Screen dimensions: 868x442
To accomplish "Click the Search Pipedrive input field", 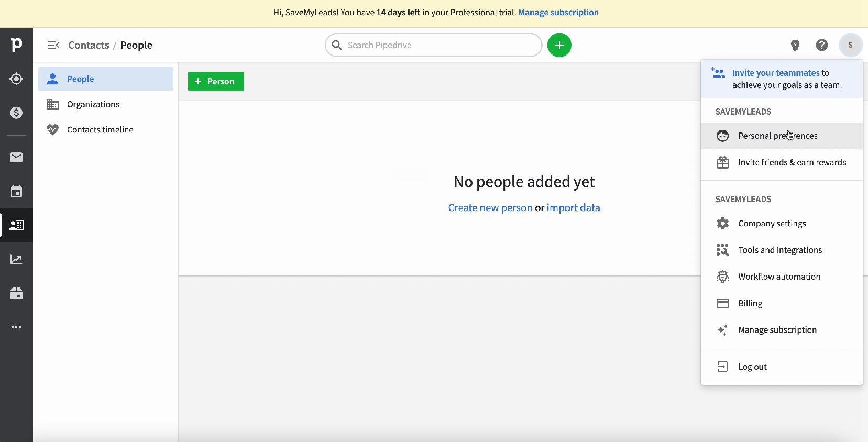I will pyautogui.click(x=433, y=45).
